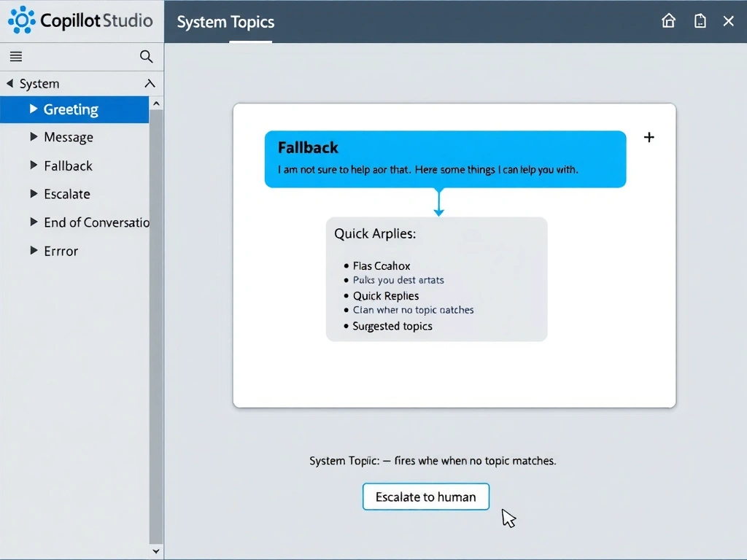Image resolution: width=747 pixels, height=560 pixels.
Task: Click the sidebar vertical scrollbar track
Action: [x=156, y=326]
